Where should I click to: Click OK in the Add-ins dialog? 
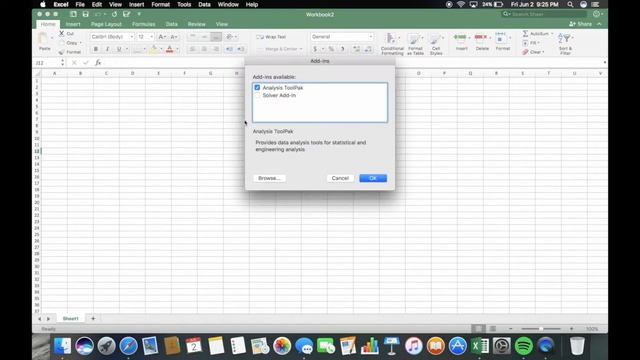tap(373, 178)
